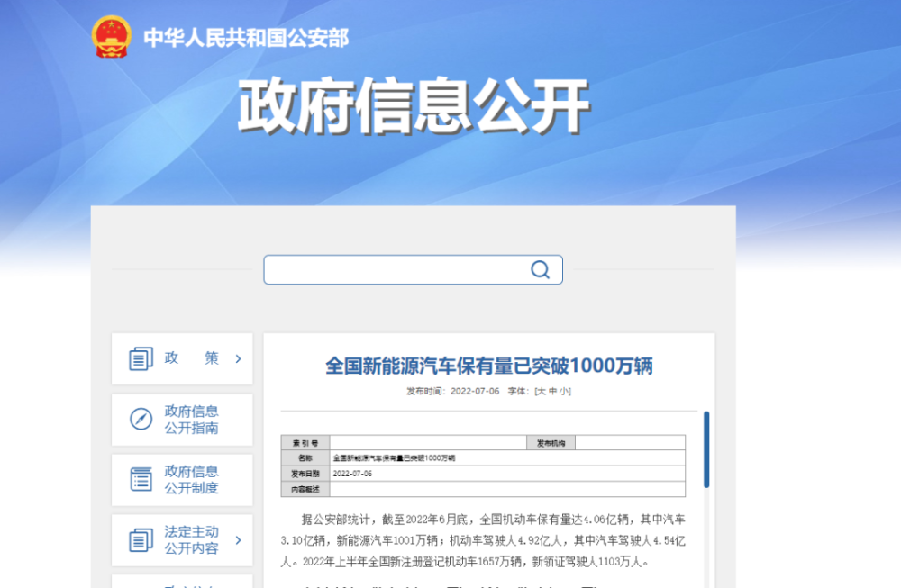Click the paragraph starting 据公安部统计
The image size is (901, 588).
pyautogui.click(x=483, y=540)
